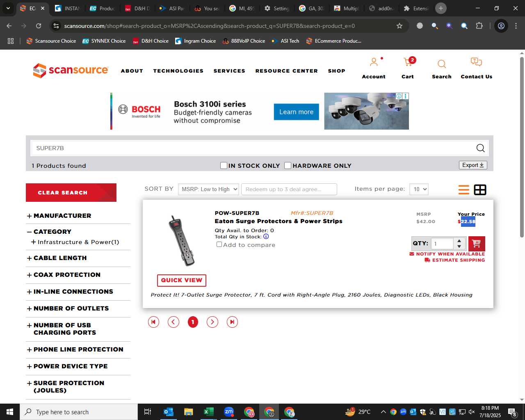This screenshot has height=420, width=525.
Task: Open File Explorer from taskbar
Action: click(188, 412)
